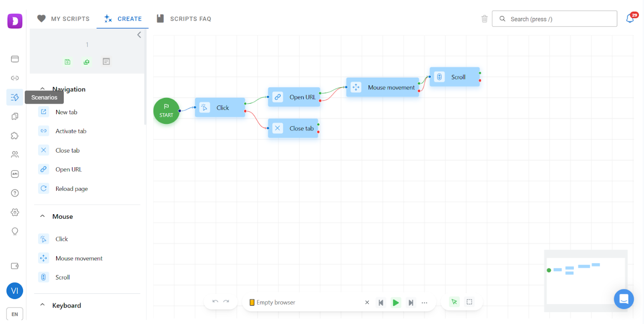Viewport: 644px width, 324px height.
Task: Toggle the pointer selection mode
Action: [x=454, y=302]
